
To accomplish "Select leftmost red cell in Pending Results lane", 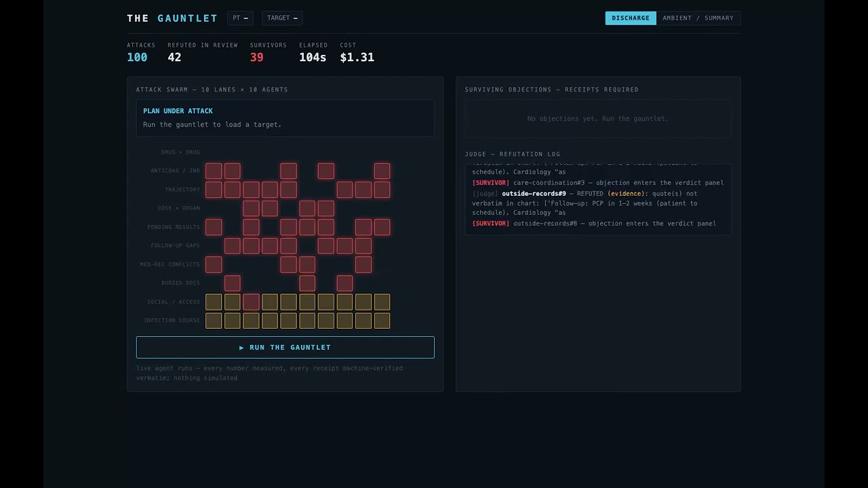I will [214, 227].
